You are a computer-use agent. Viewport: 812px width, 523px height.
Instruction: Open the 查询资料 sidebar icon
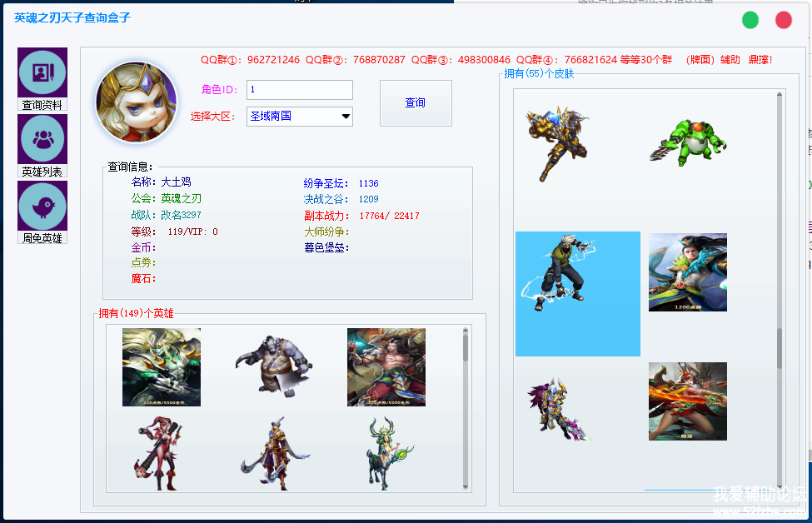point(42,79)
